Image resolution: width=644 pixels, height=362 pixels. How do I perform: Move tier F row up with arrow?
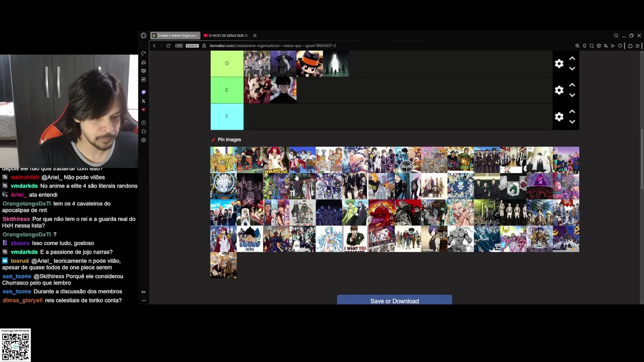coord(572,112)
